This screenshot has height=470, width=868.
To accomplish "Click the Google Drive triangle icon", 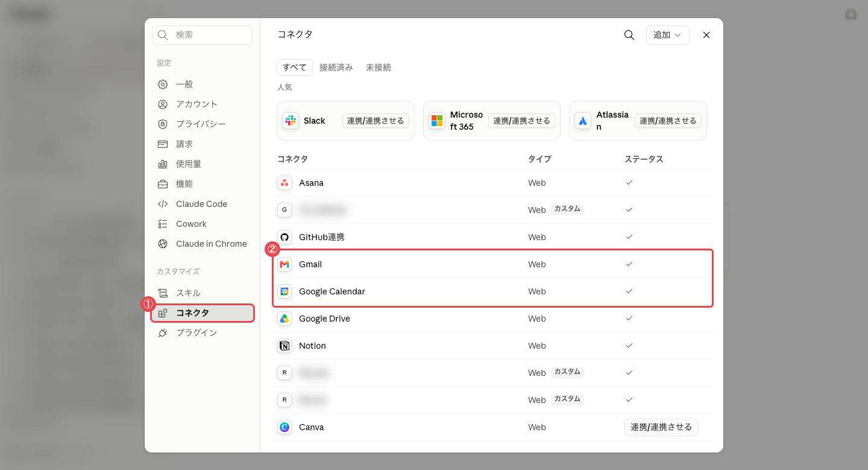I will 285,319.
